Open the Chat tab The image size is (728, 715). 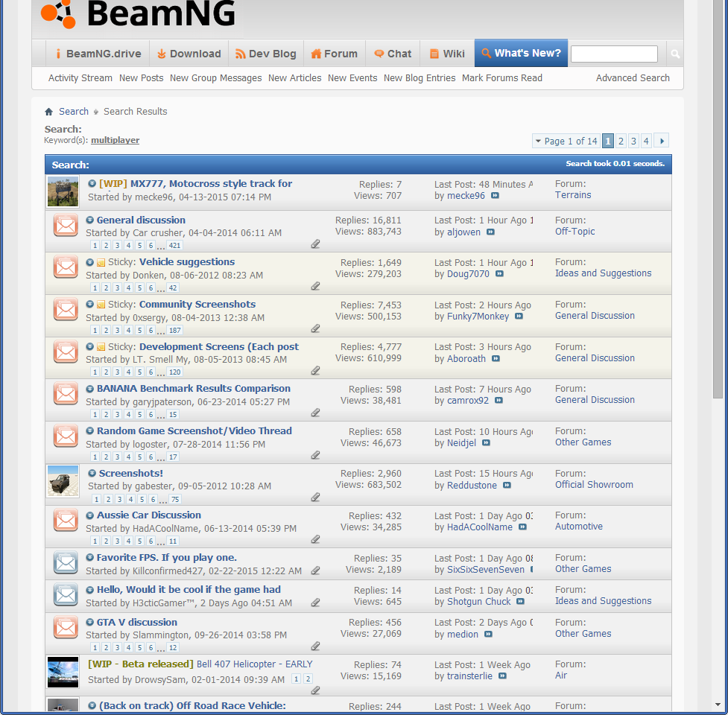pos(393,54)
